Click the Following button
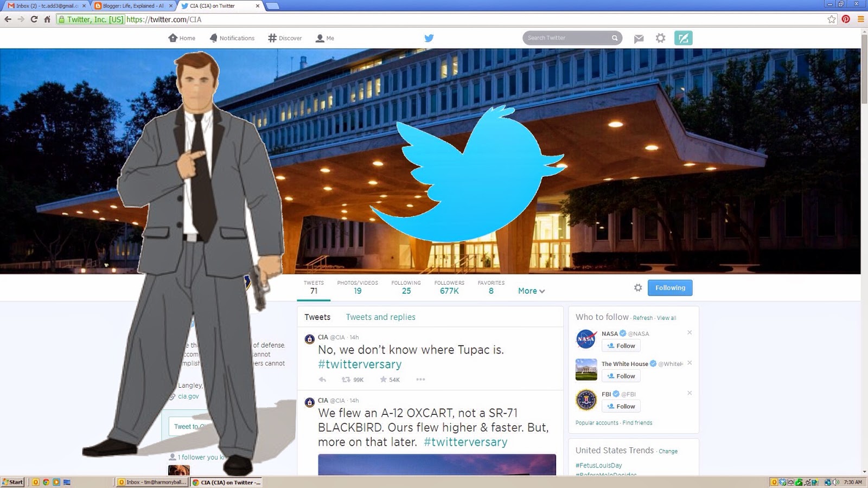 pos(670,287)
